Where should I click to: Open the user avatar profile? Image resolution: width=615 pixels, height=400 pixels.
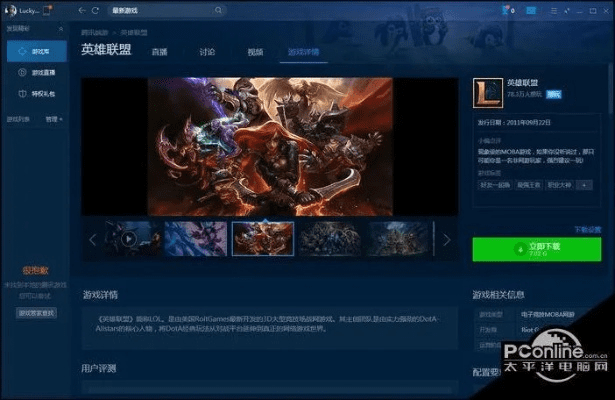(10, 11)
